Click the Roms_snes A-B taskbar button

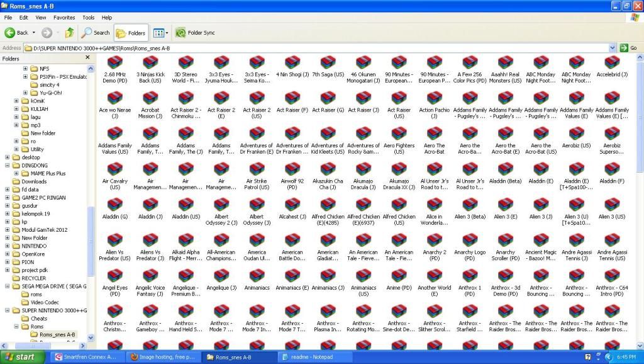tap(240, 357)
